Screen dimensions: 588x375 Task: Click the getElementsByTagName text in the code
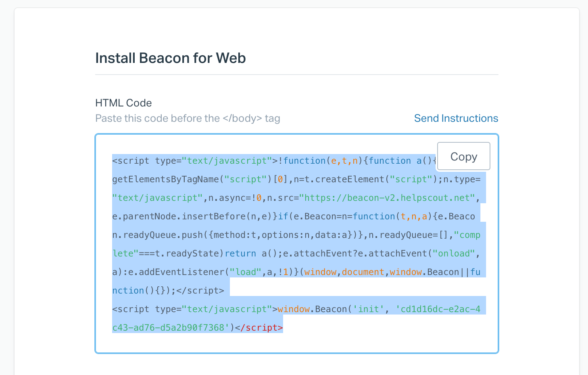click(165, 179)
